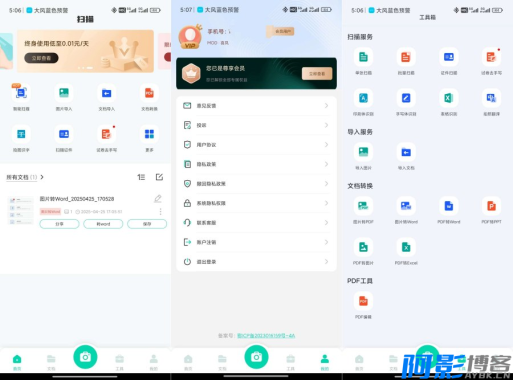This screenshot has height=380, width=513.
Task: Open the 隐私政策 row via its chevron
Action: tap(326, 164)
